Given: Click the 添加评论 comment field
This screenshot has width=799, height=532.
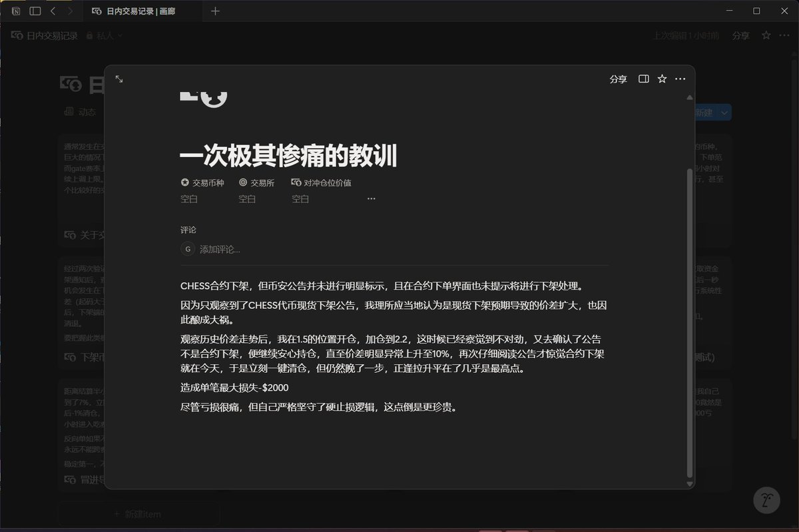Looking at the screenshot, I should pos(220,250).
